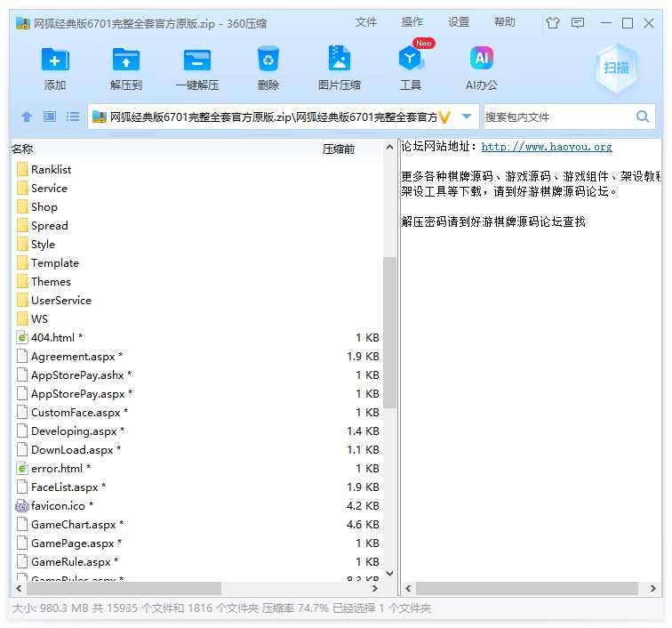Sort by 压缩前 column header
Image resolution: width=672 pixels, height=628 pixels.
coord(339,149)
